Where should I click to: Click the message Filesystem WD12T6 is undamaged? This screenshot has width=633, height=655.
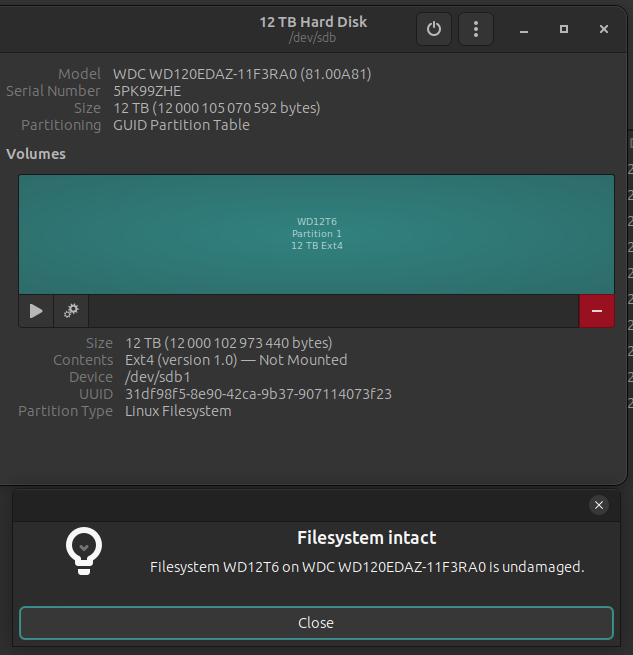(367, 567)
